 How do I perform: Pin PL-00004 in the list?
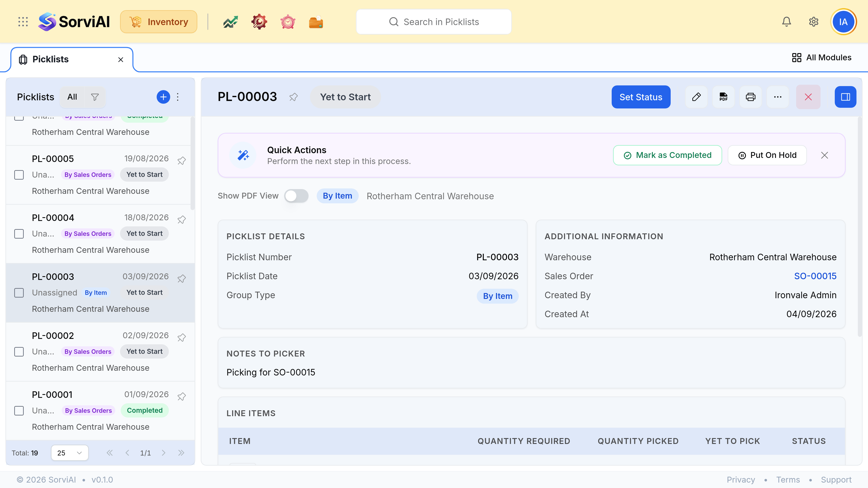pyautogui.click(x=182, y=220)
